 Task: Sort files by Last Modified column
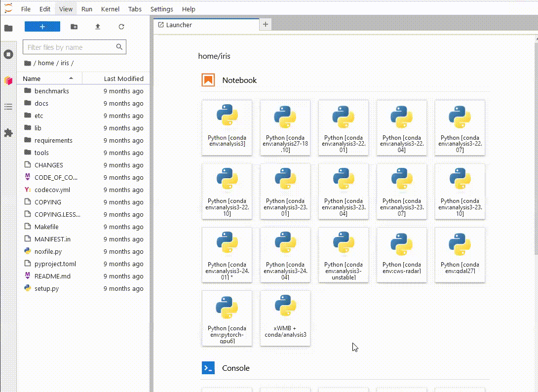pyautogui.click(x=123, y=78)
